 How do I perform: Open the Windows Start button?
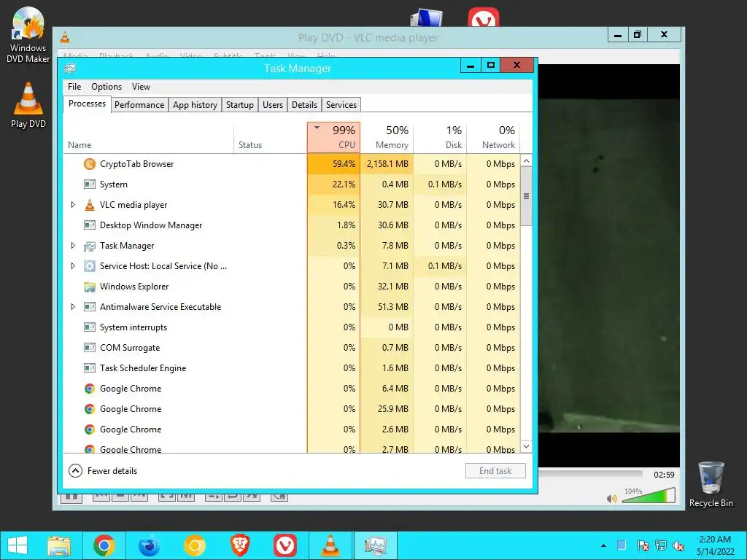(18, 545)
